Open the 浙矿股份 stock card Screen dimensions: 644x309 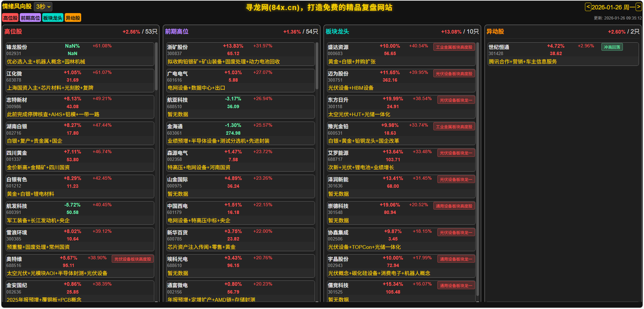click(240, 54)
